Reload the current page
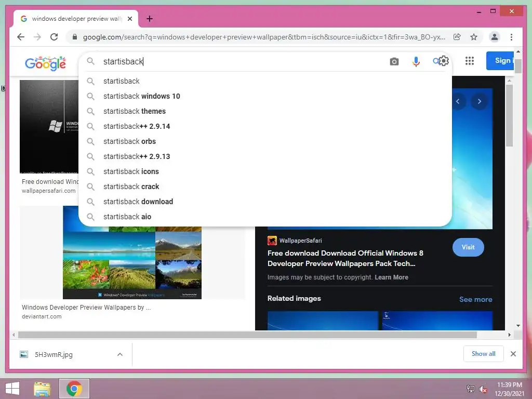This screenshot has height=399, width=532. coord(54,37)
